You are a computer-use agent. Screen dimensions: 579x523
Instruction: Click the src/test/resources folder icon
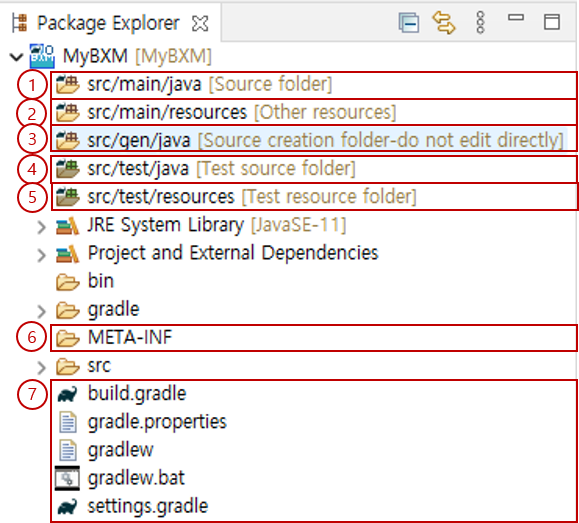click(67, 197)
